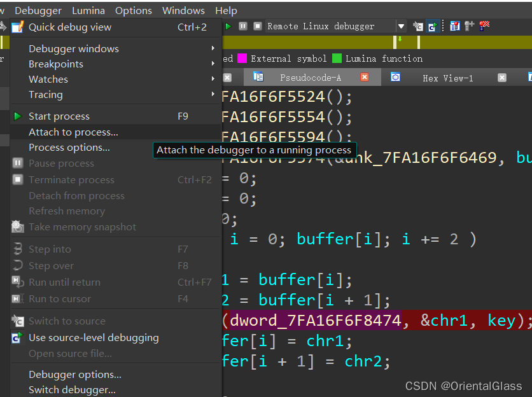Viewport: 532px width, 397px height.
Task: Click the green Start process toolbar icon
Action: coord(228,26)
